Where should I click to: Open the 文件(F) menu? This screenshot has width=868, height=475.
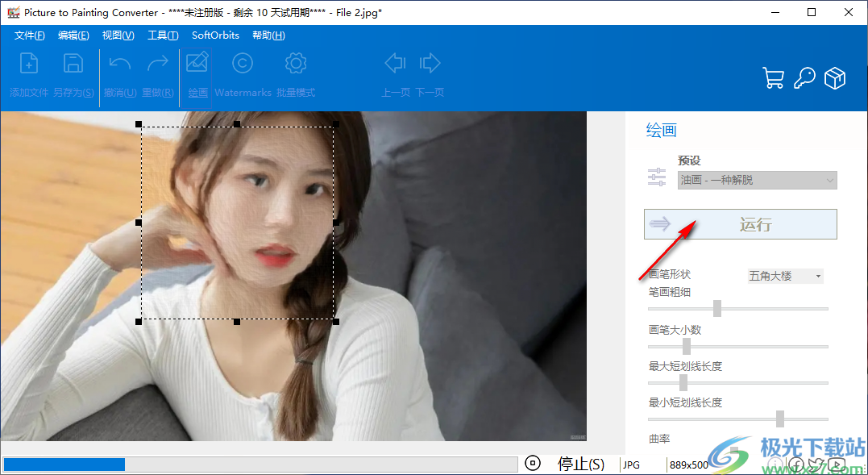pyautogui.click(x=29, y=35)
